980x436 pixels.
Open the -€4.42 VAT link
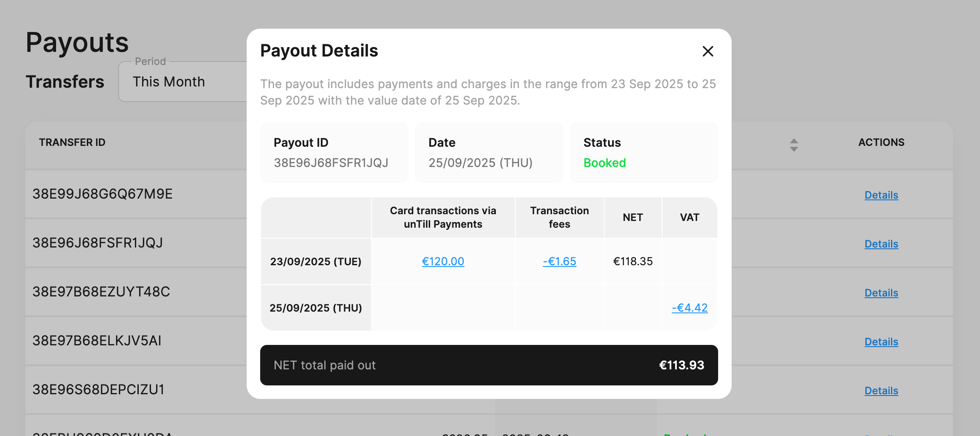click(x=689, y=308)
